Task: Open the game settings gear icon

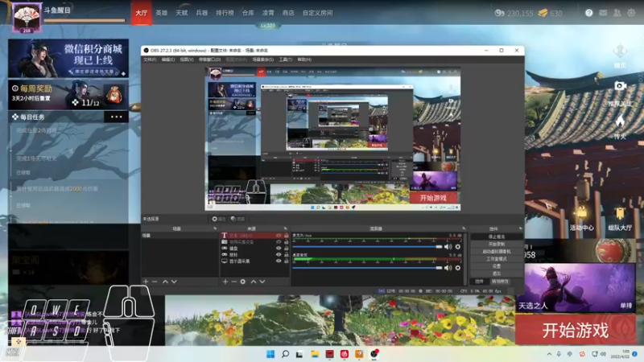Action: pyautogui.click(x=631, y=13)
